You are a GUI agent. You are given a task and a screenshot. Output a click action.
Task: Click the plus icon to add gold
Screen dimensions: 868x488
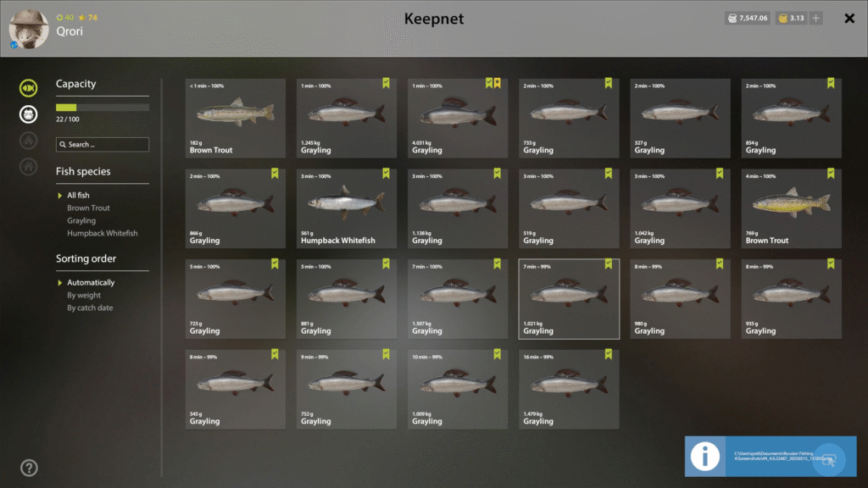(x=816, y=19)
